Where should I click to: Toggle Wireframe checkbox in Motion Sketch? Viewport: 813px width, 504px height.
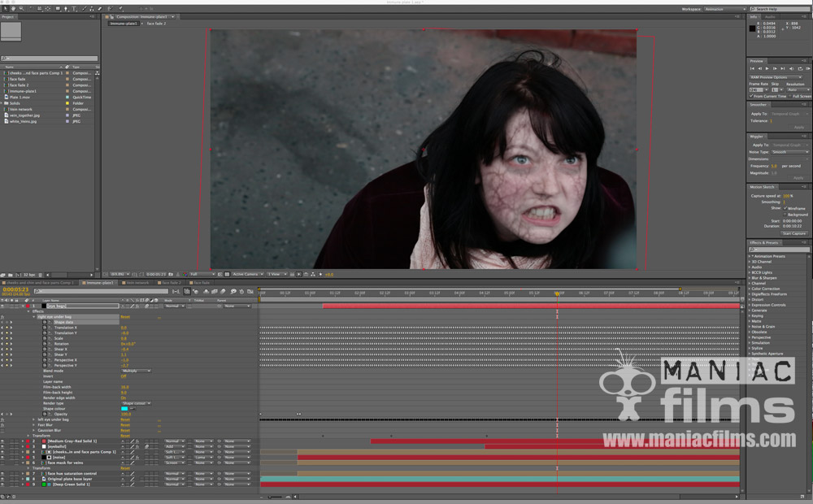point(785,208)
